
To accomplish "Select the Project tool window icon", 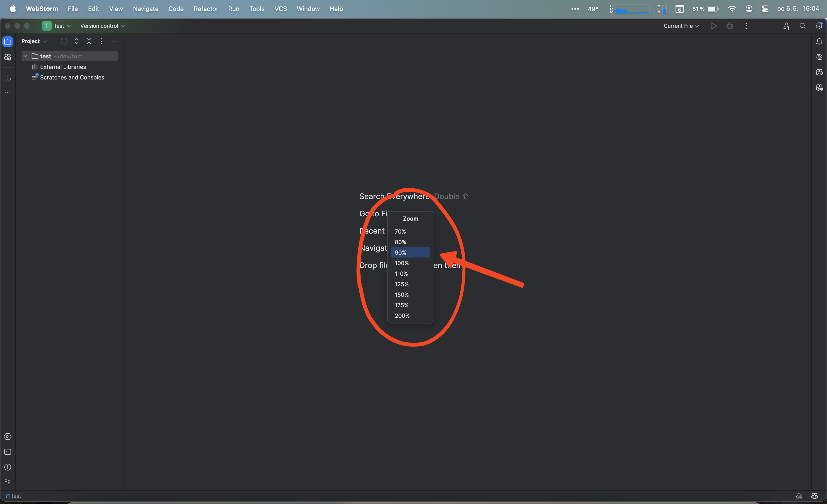I will 7,41.
